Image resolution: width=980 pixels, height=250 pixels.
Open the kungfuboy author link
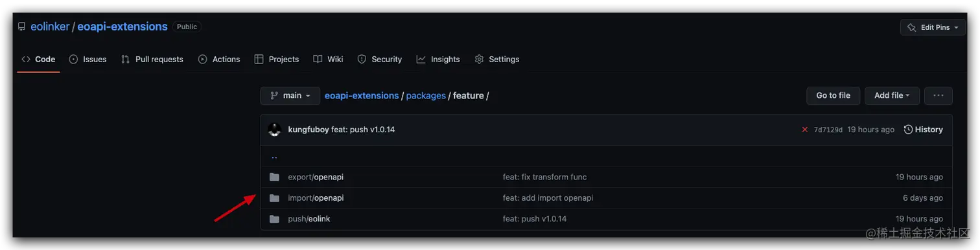[x=308, y=130]
